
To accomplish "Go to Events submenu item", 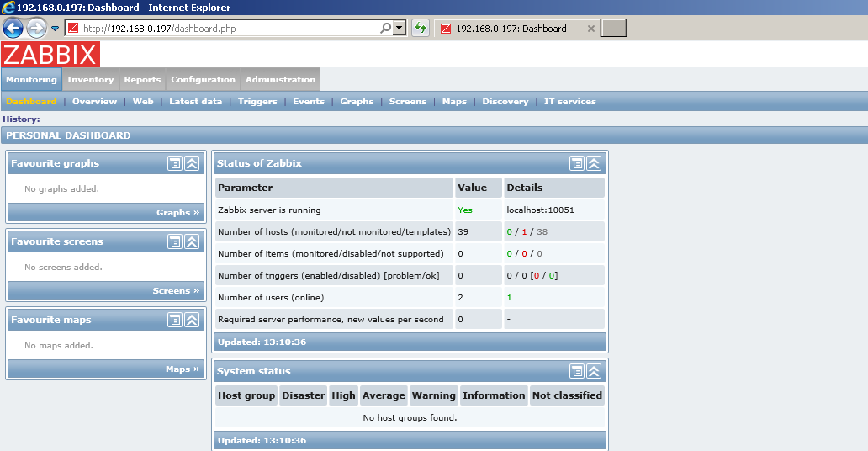I will point(309,102).
